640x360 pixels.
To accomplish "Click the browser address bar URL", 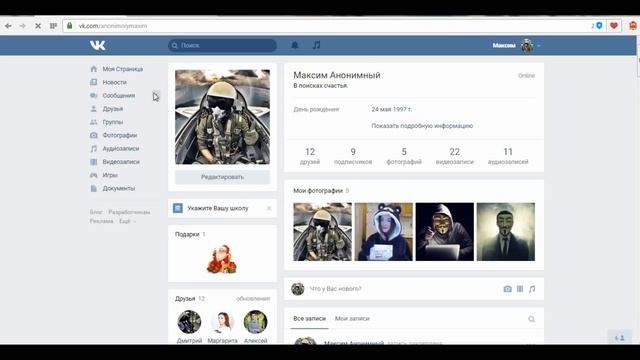I will click(113, 26).
